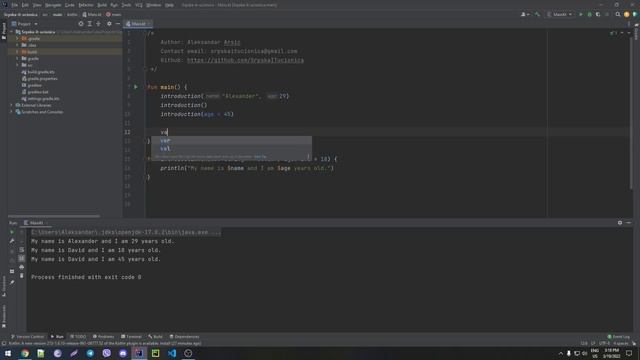
Task: Open the Refactor menu
Action: click(86, 5)
